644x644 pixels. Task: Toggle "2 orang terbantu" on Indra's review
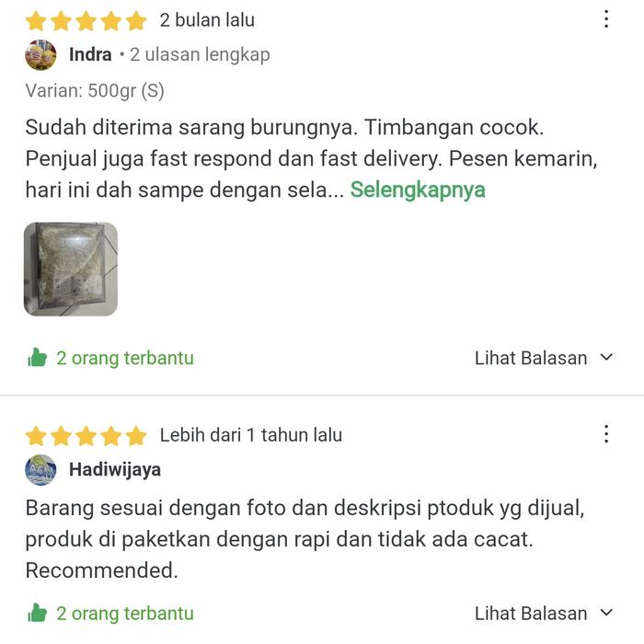[x=125, y=358]
